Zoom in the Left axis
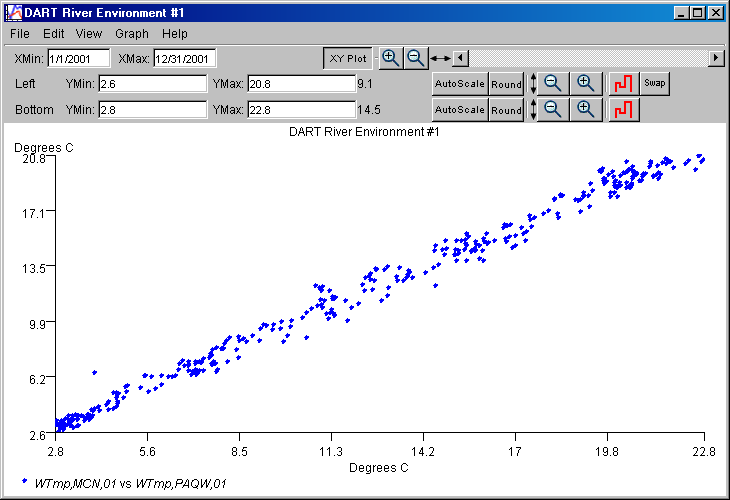The width and height of the screenshot is (730, 500). point(587,83)
